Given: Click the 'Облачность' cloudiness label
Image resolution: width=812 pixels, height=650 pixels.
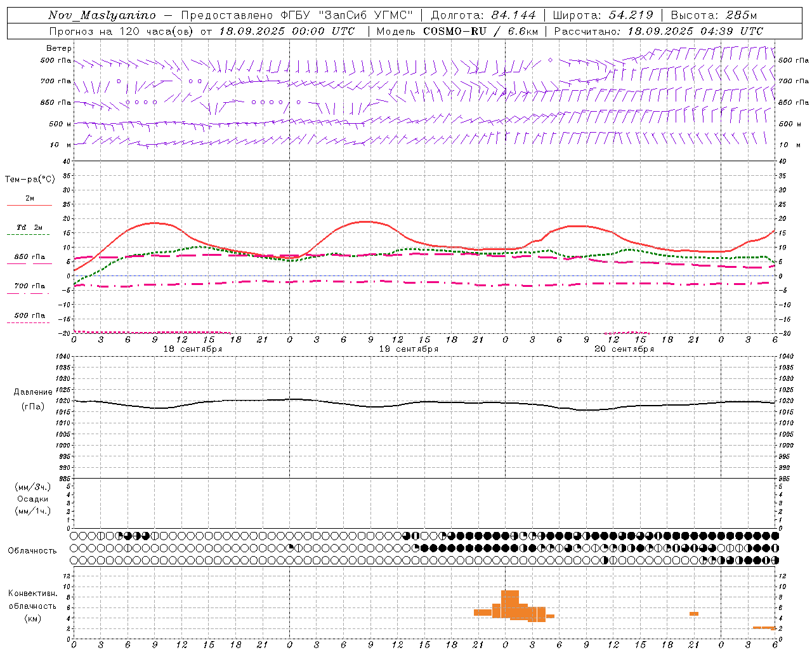Looking at the screenshot, I should [32, 550].
